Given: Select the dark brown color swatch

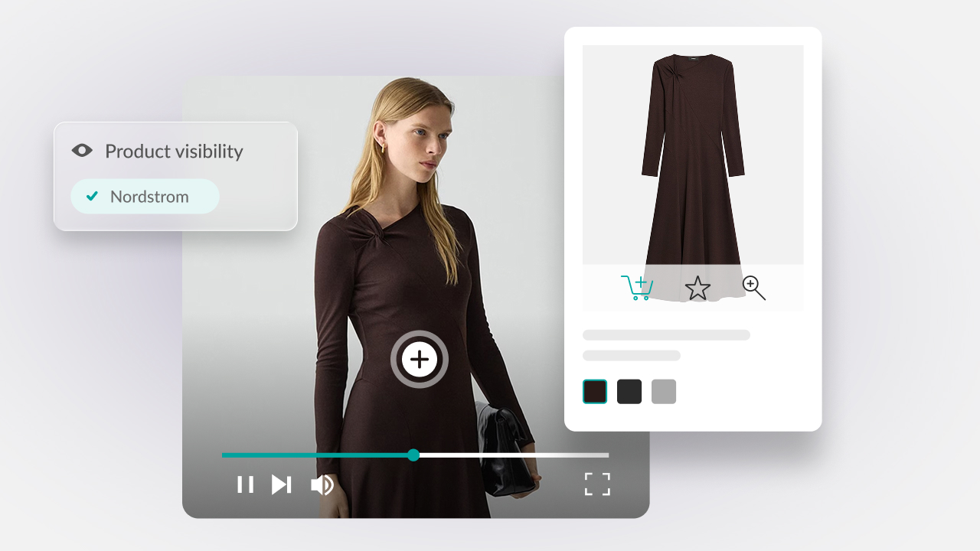Looking at the screenshot, I should (x=595, y=392).
